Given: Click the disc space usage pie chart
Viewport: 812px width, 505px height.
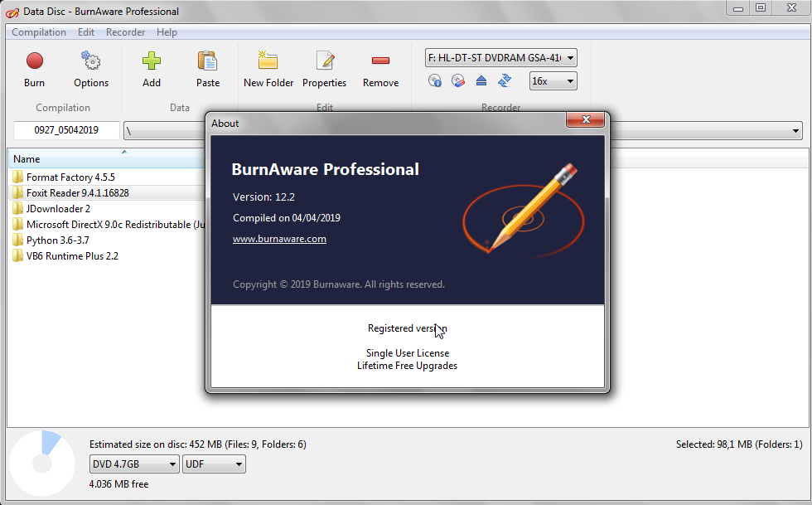Looking at the screenshot, I should coord(42,463).
